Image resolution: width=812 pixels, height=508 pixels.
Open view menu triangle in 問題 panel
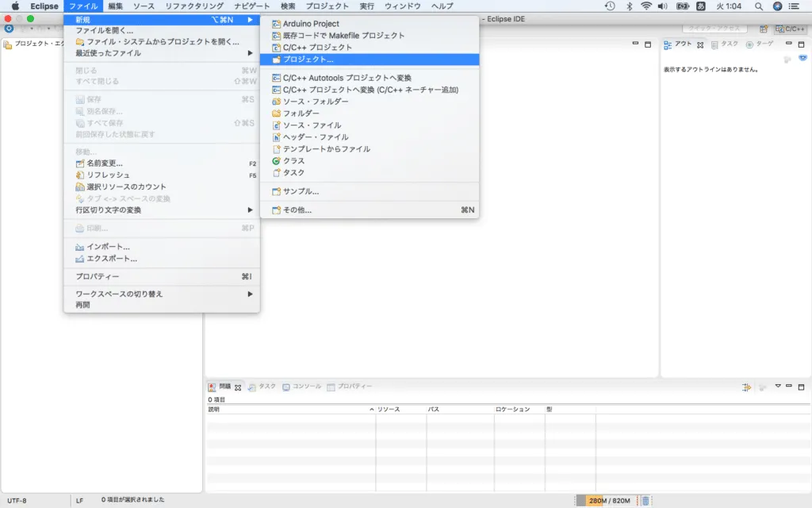(x=777, y=387)
